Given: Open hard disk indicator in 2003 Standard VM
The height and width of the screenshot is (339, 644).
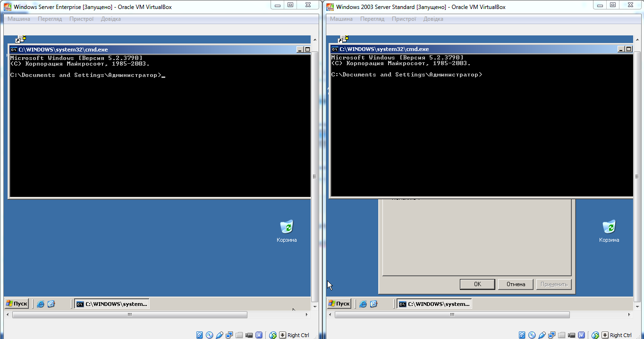Looking at the screenshot, I should pos(522,335).
